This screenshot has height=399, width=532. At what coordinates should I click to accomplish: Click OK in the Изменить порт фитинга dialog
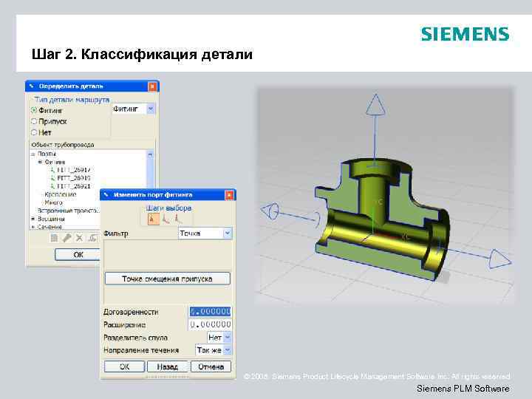click(x=125, y=366)
